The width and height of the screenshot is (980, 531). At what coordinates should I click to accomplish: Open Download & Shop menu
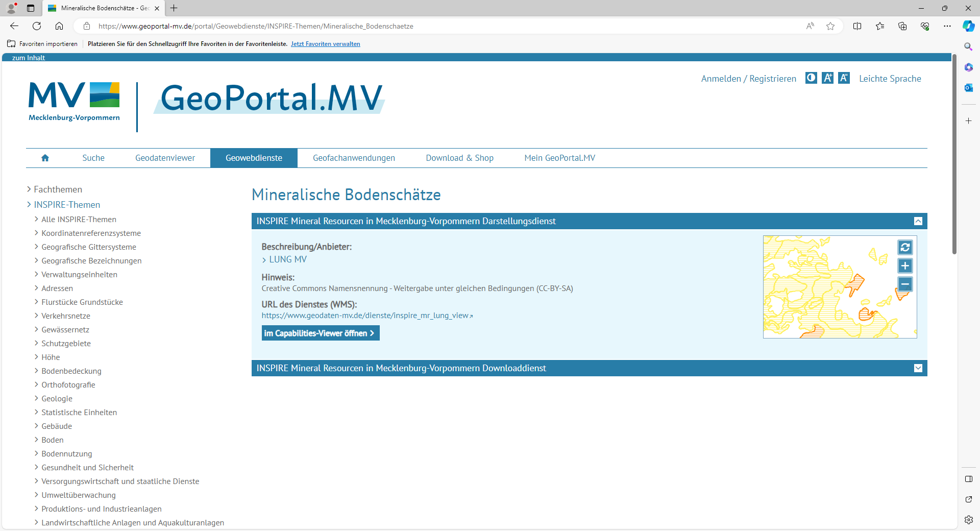tap(459, 158)
